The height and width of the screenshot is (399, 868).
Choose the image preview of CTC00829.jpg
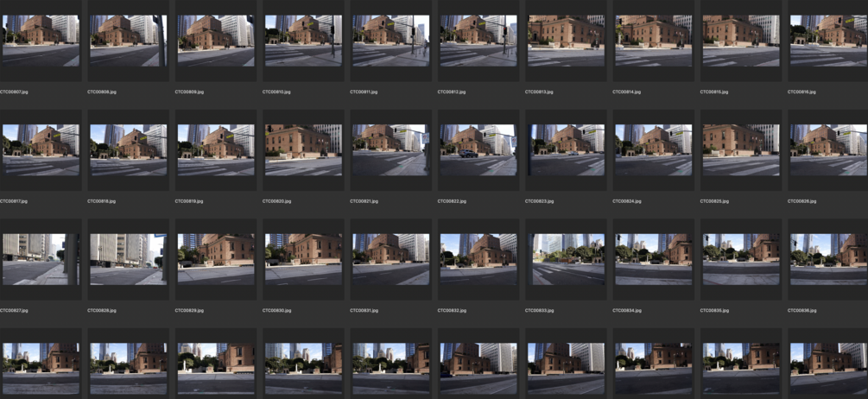pos(216,260)
